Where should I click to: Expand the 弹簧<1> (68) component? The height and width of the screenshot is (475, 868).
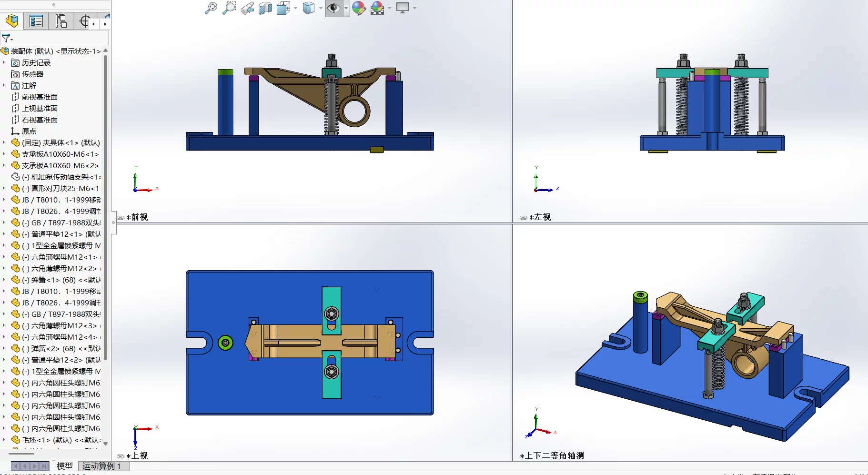(4, 280)
